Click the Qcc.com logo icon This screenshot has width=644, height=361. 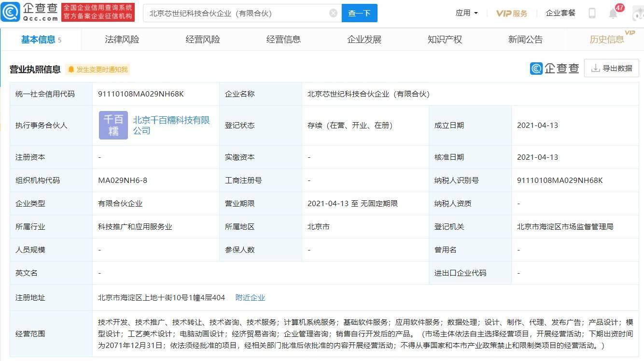pyautogui.click(x=10, y=13)
